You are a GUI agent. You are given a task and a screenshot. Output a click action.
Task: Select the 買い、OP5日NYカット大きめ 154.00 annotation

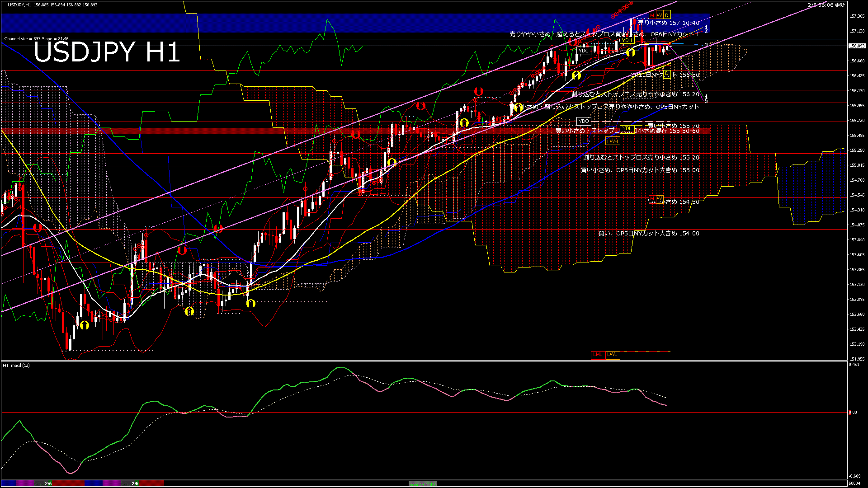coord(648,234)
